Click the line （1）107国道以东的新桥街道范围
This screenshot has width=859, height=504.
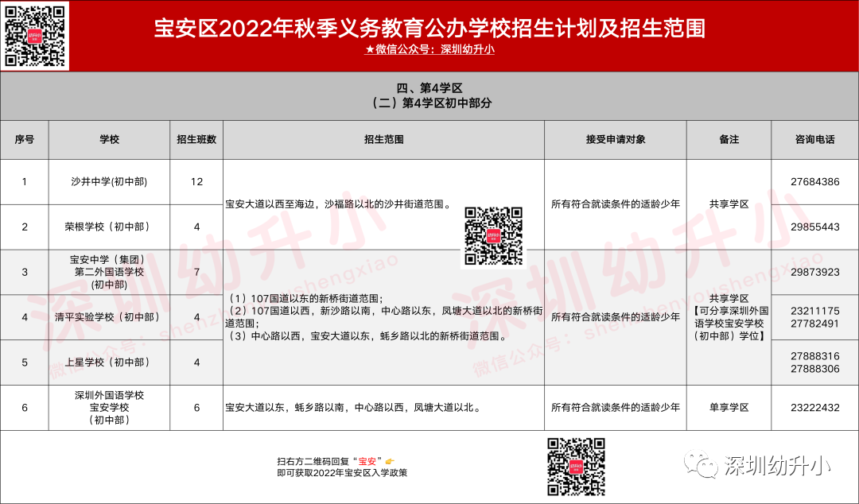304,299
